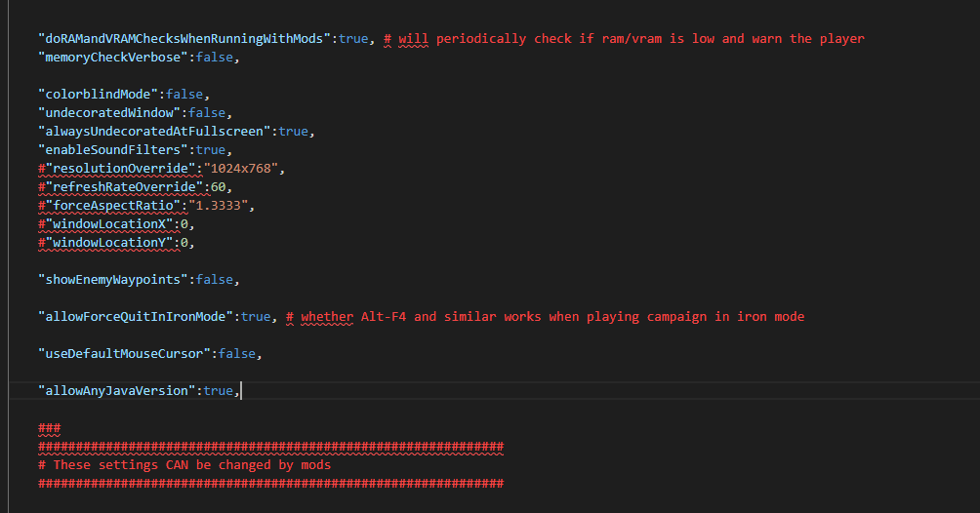This screenshot has height=513, width=980.
Task: Click the "1.3333" aspect ratio value
Action: [x=222, y=206]
